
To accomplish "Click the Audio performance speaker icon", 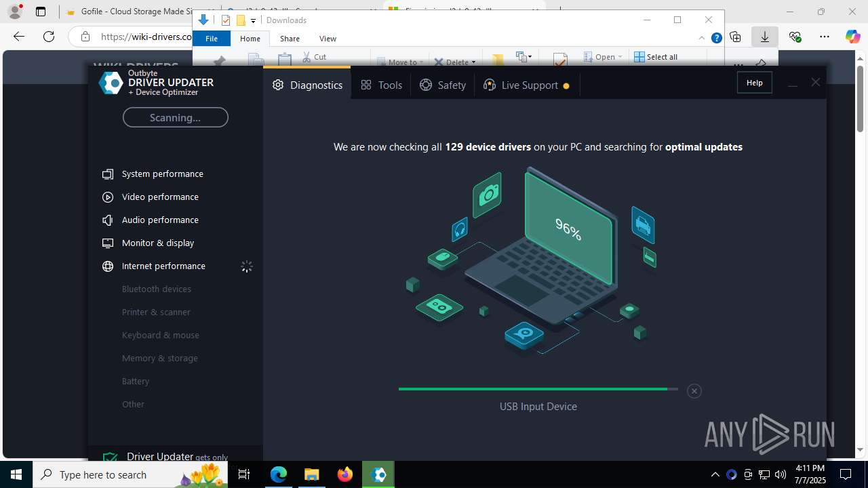I will pyautogui.click(x=107, y=220).
